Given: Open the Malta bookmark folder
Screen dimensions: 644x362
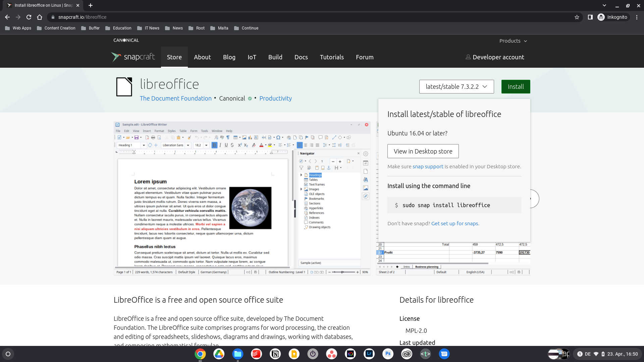Looking at the screenshot, I should point(219,28).
